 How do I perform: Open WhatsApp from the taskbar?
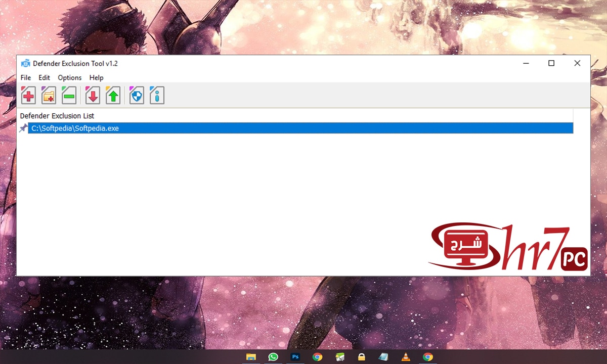[273, 356]
